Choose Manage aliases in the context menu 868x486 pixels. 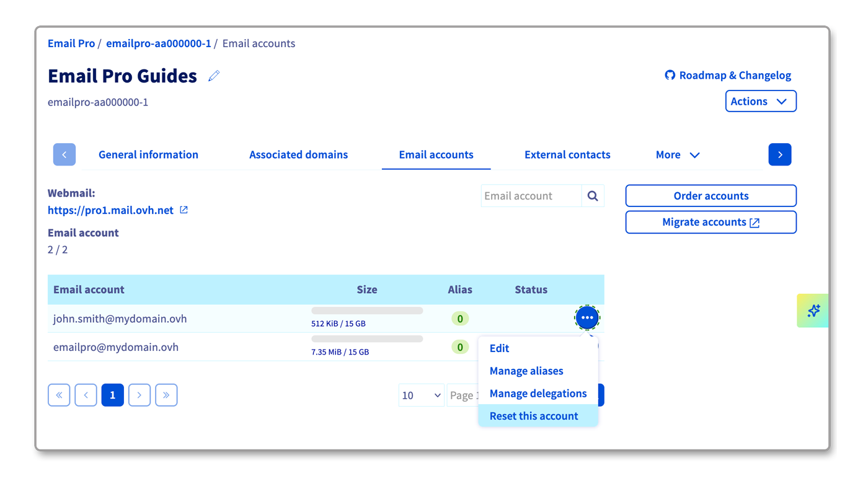pos(526,371)
